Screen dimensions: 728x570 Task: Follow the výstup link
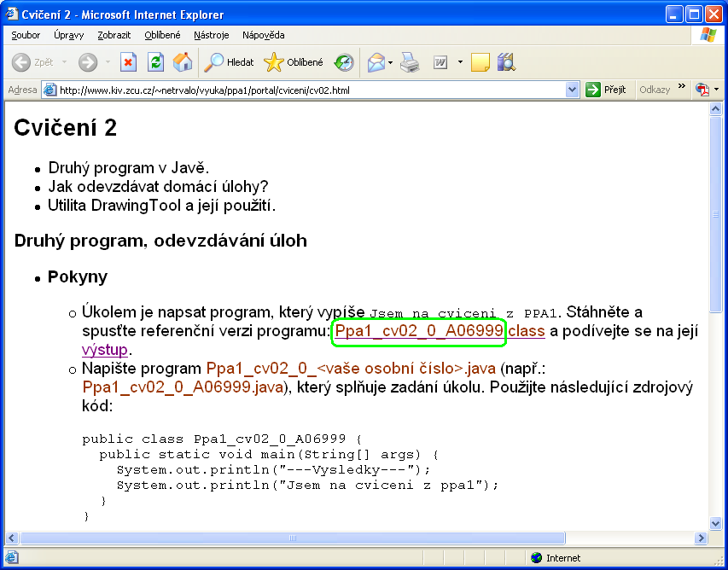click(104, 350)
